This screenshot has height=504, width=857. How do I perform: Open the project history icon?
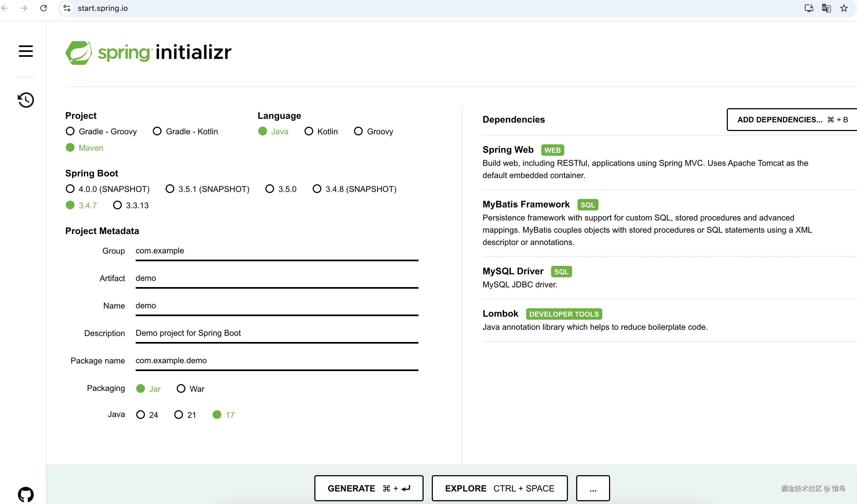point(26,100)
